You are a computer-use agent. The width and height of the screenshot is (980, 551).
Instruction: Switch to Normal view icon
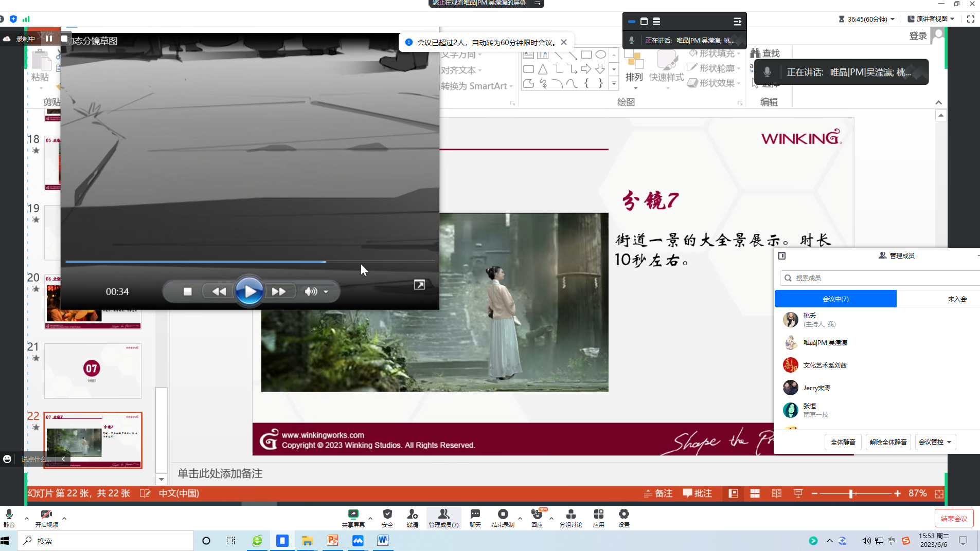(734, 493)
